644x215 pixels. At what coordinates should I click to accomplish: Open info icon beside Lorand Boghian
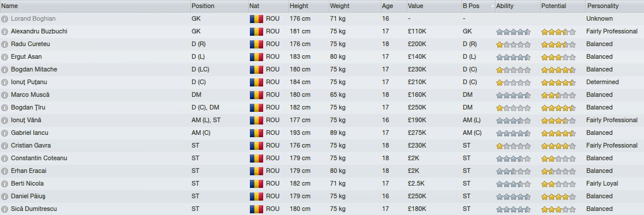point(5,19)
